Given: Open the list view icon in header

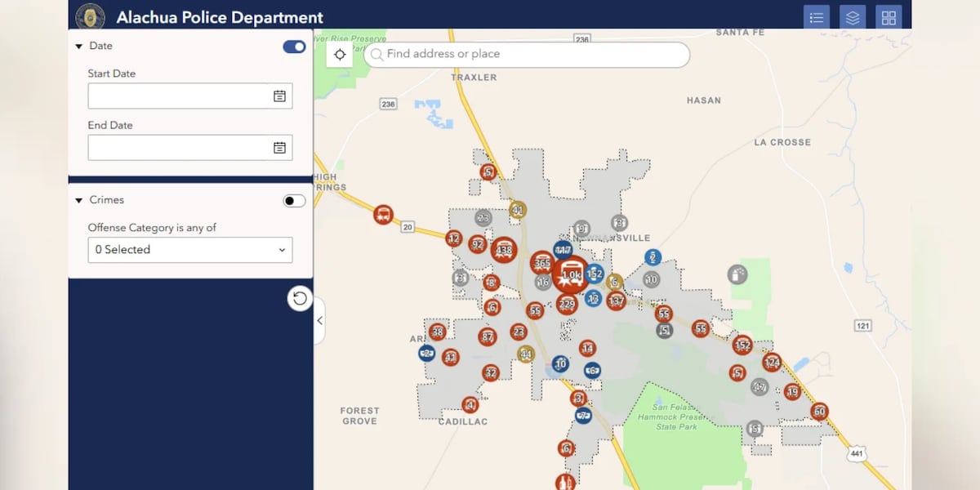Looking at the screenshot, I should click(816, 17).
